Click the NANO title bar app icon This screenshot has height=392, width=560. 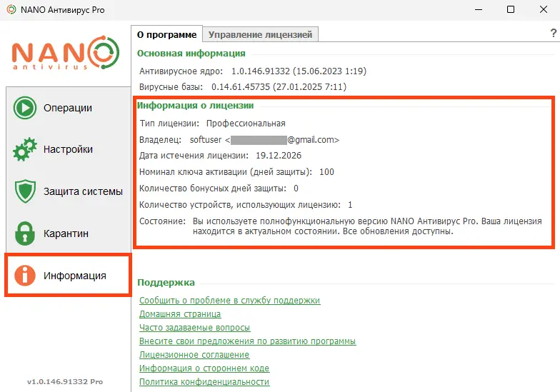coord(11,10)
